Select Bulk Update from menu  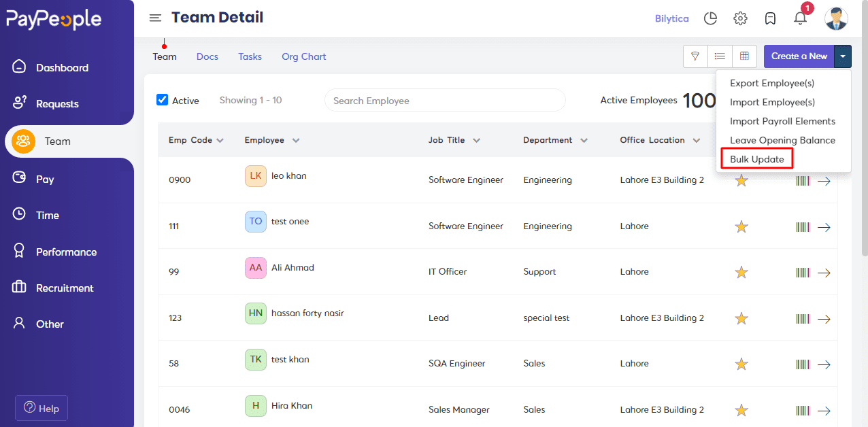pos(756,159)
